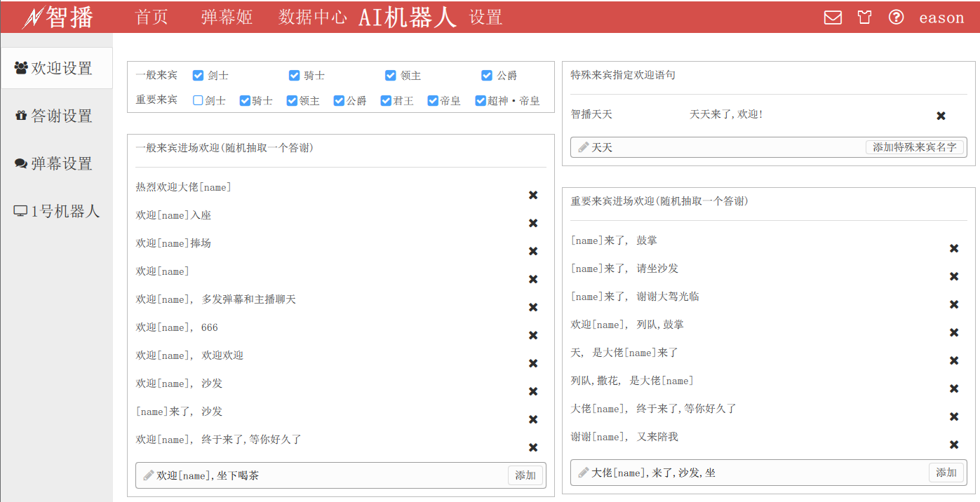Select the 欢迎设置 sidebar tab
The width and height of the screenshot is (980, 502).
click(56, 68)
